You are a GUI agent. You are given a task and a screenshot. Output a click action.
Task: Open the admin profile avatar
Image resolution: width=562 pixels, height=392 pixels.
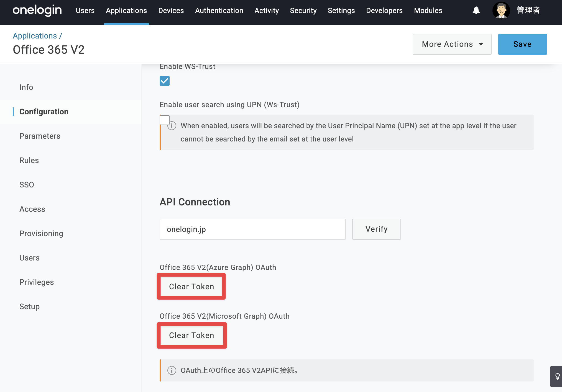pyautogui.click(x=501, y=11)
